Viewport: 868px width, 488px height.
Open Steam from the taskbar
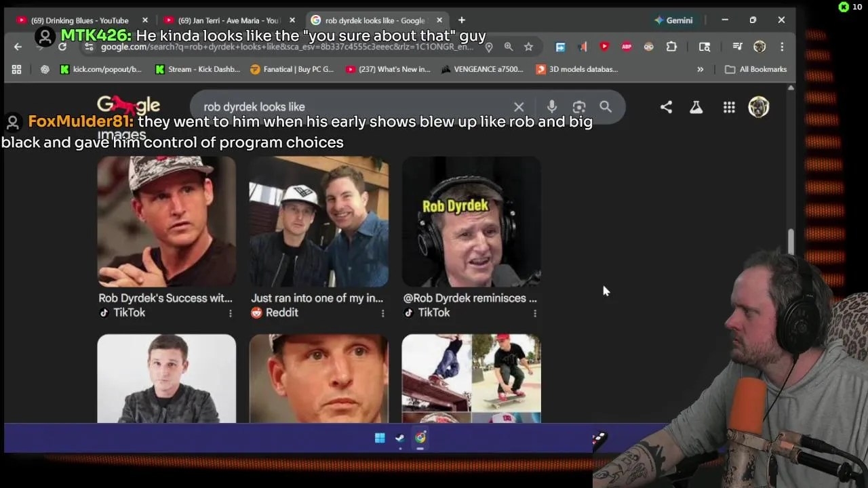[x=400, y=438]
